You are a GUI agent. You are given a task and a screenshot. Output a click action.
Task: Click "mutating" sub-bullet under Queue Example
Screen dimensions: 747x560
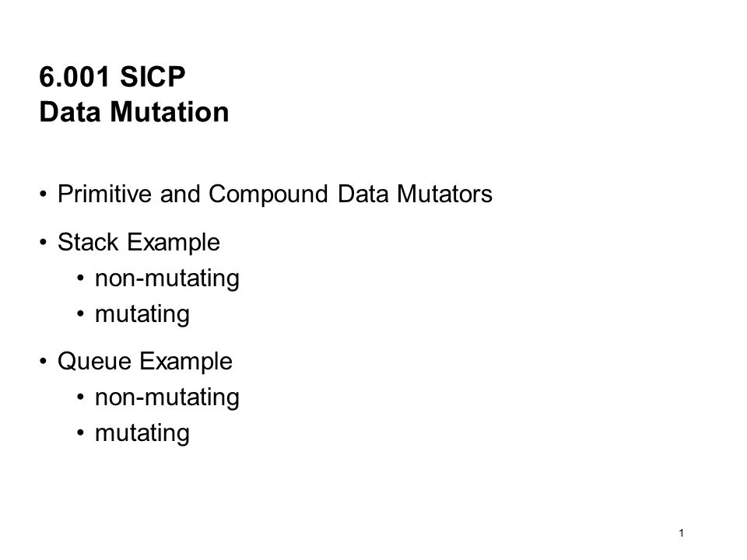(142, 433)
